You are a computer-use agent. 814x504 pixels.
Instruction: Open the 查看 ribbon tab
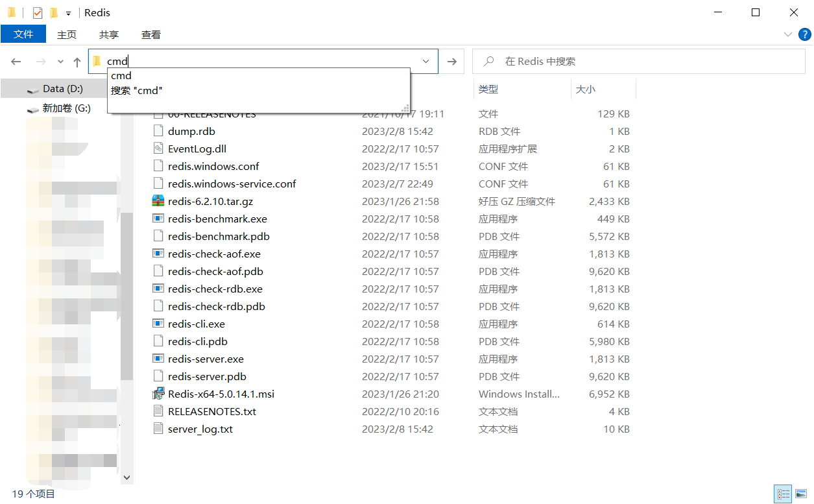click(x=151, y=34)
